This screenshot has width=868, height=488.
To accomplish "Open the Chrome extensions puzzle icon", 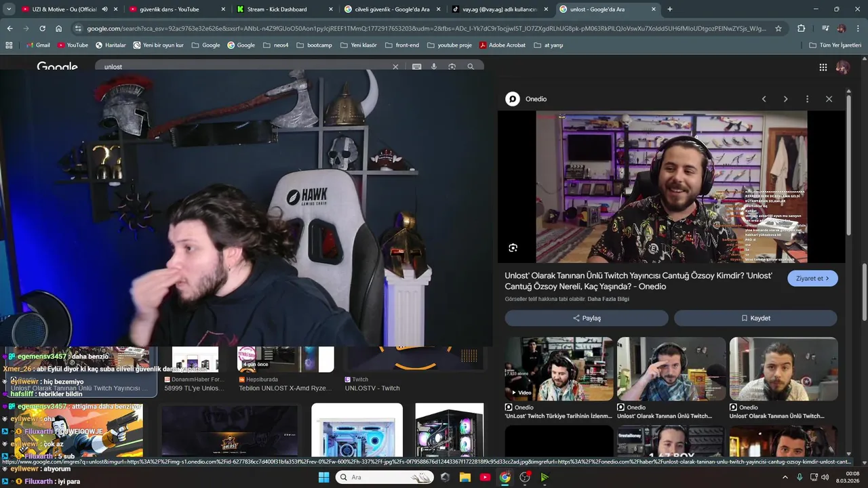I will [802, 28].
